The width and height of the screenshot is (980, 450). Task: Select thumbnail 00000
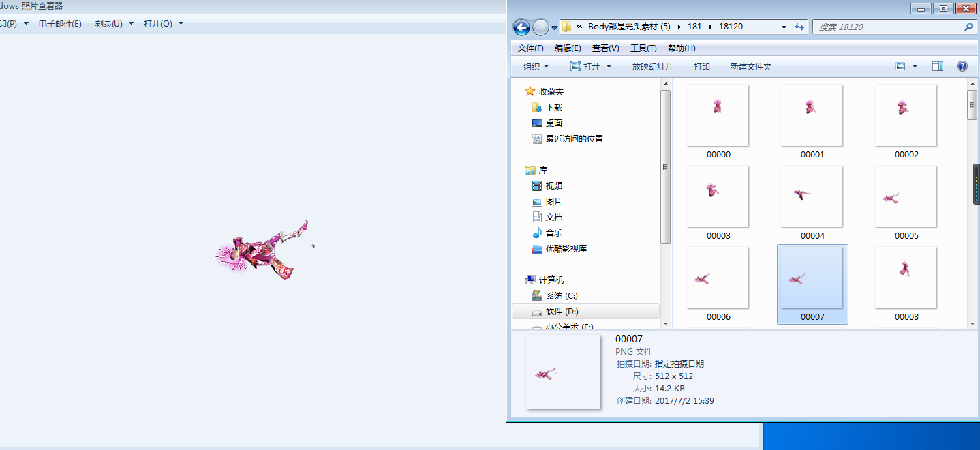[718, 122]
